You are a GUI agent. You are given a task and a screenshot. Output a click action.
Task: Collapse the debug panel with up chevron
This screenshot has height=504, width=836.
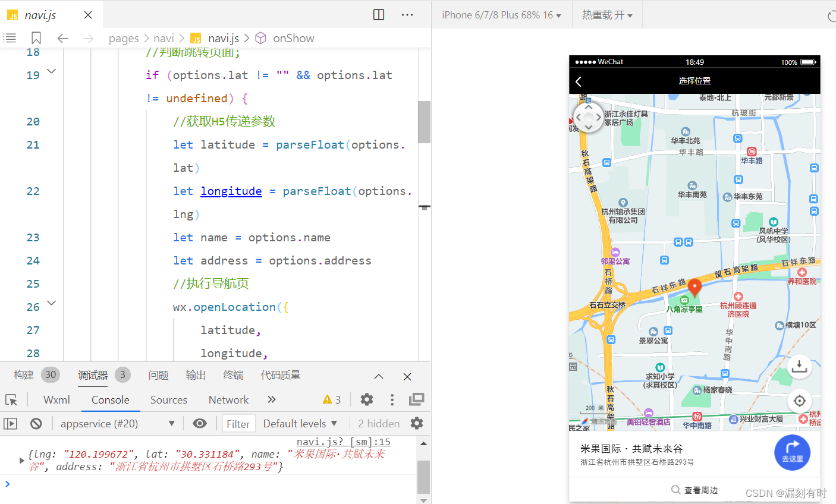tap(379, 377)
